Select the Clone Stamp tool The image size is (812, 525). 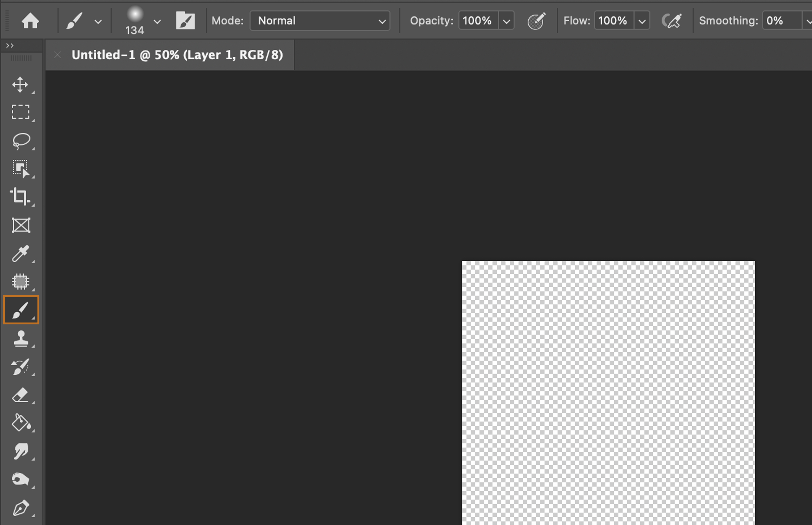[21, 339]
